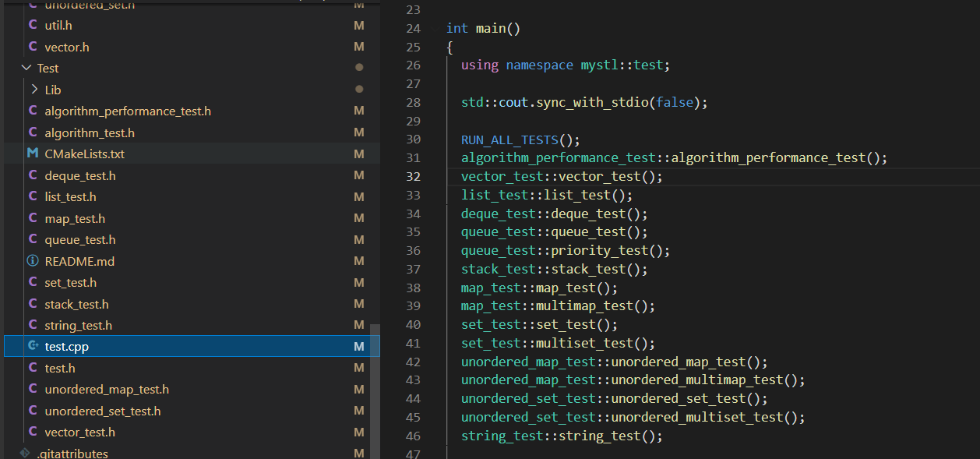Click unordered_set_test::unordered_multiset_test(); line
Screen dimensions: 980x459
(633, 417)
